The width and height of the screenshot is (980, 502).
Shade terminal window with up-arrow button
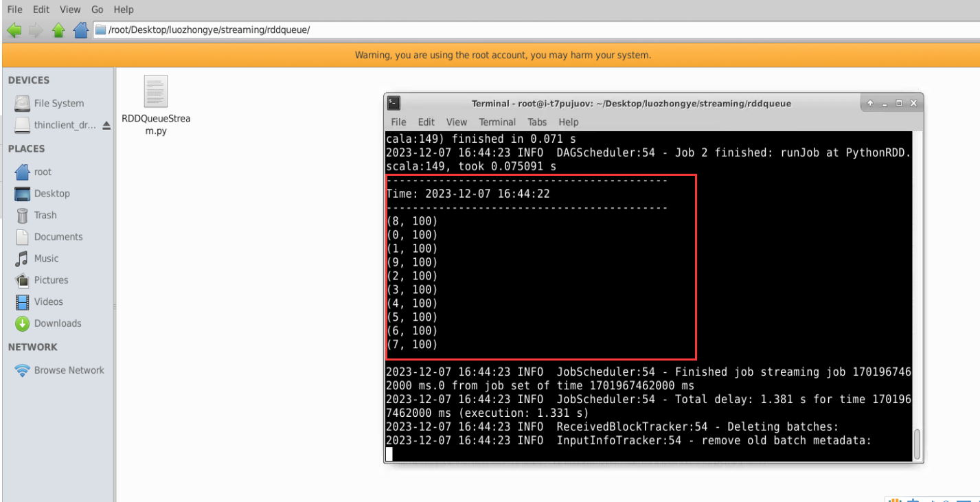click(x=870, y=104)
